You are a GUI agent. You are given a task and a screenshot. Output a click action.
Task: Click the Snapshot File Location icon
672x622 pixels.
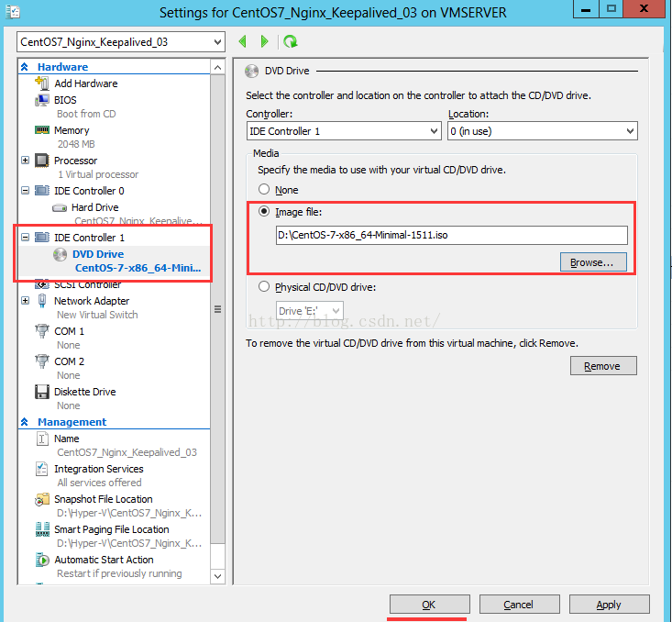(41, 499)
